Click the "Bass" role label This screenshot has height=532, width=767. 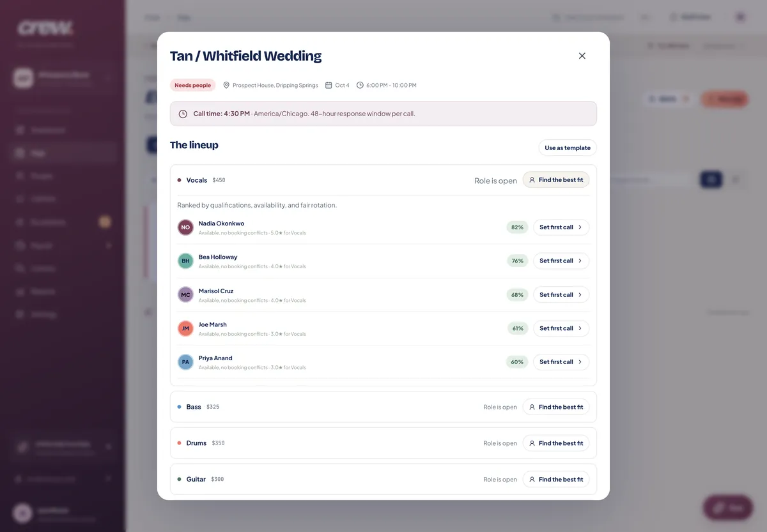[x=194, y=407]
